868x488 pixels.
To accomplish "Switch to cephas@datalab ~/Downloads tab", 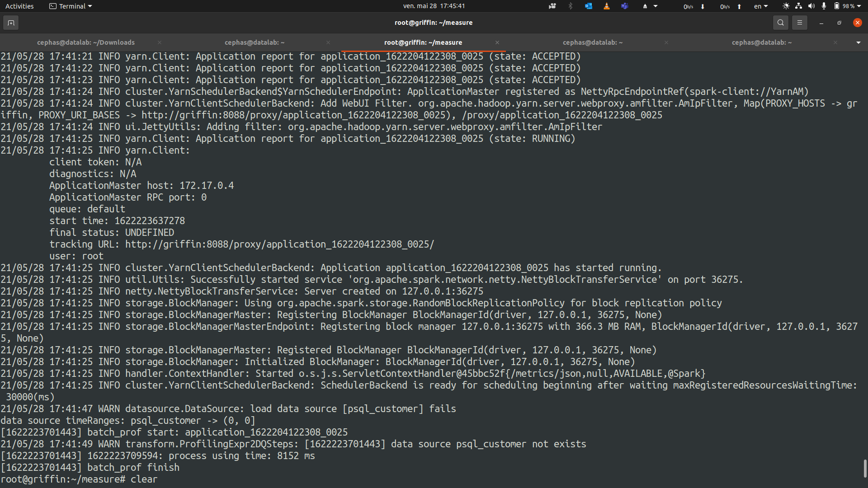I will click(x=86, y=42).
